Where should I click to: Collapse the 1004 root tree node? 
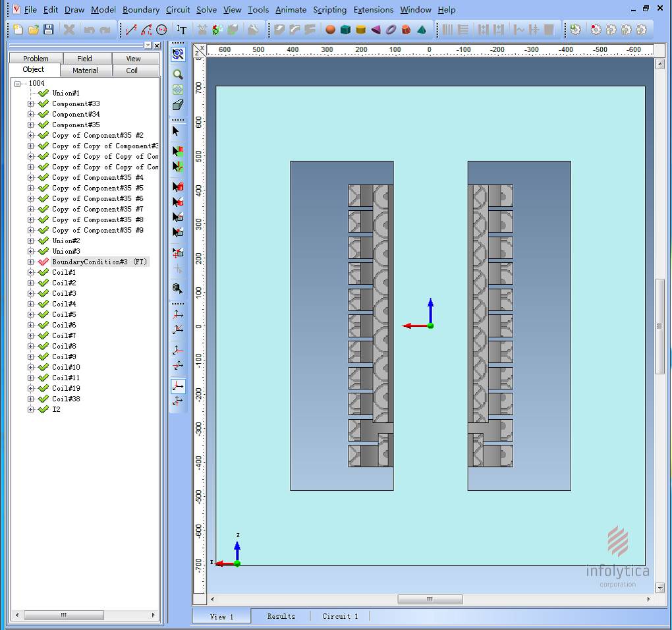tap(17, 84)
